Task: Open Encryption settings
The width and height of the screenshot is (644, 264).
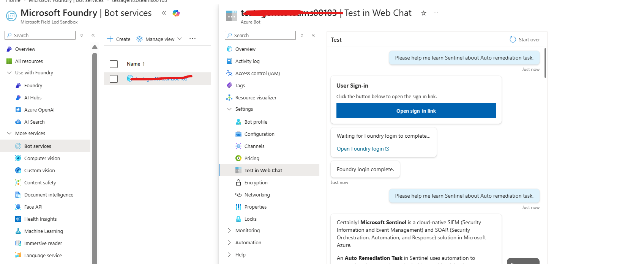Action: tap(256, 182)
